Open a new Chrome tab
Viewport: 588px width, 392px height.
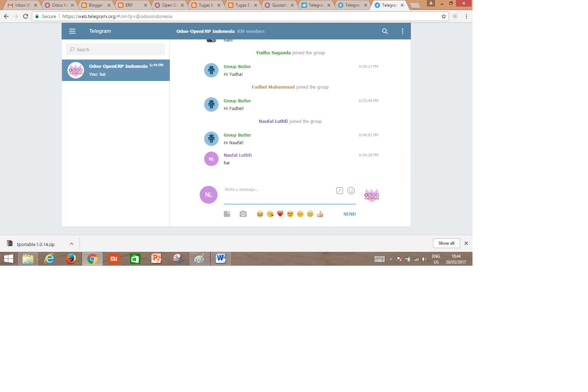coord(415,5)
